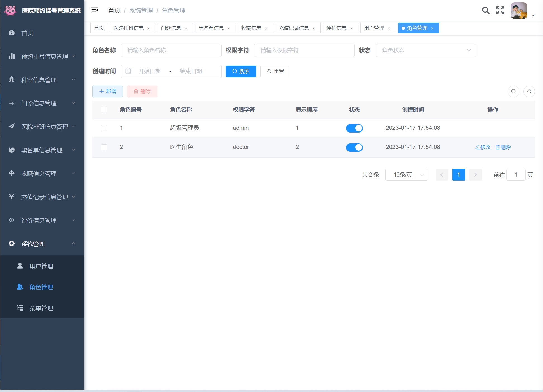543x392 pixels.
Task: Click the round hide-search icon above table
Action: 513,92
